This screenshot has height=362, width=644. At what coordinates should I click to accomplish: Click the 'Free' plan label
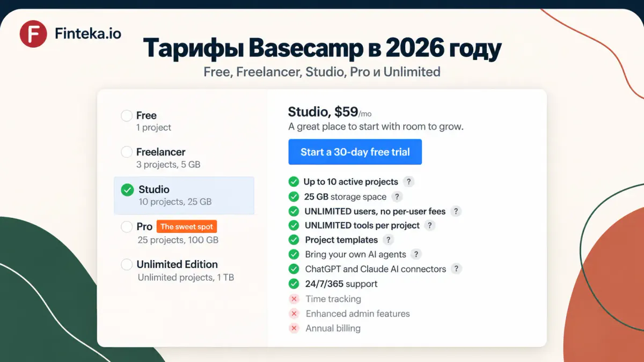tap(147, 115)
